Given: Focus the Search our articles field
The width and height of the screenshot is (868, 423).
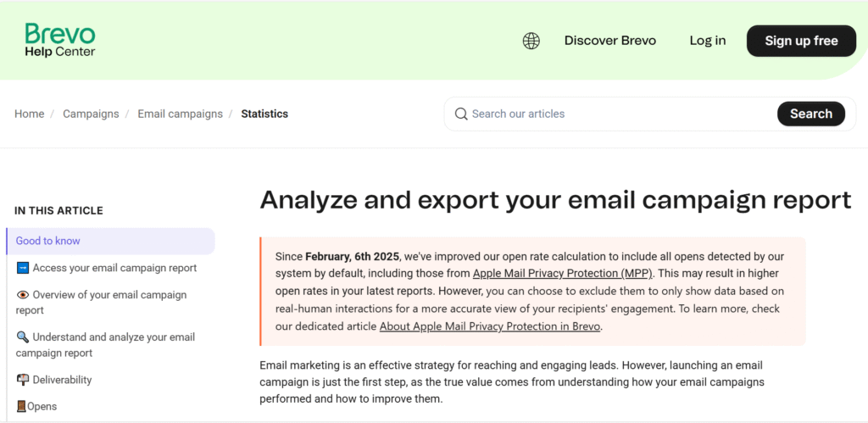Looking at the screenshot, I should (615, 114).
